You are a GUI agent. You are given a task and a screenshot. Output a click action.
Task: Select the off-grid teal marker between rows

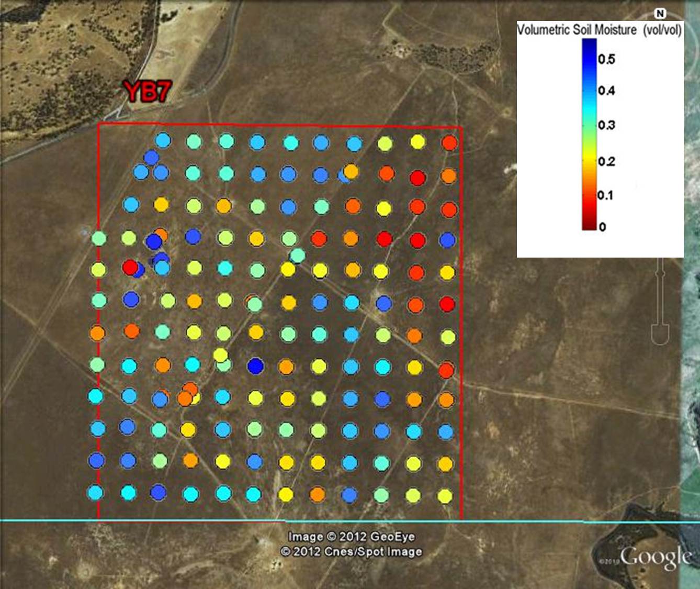297,255
